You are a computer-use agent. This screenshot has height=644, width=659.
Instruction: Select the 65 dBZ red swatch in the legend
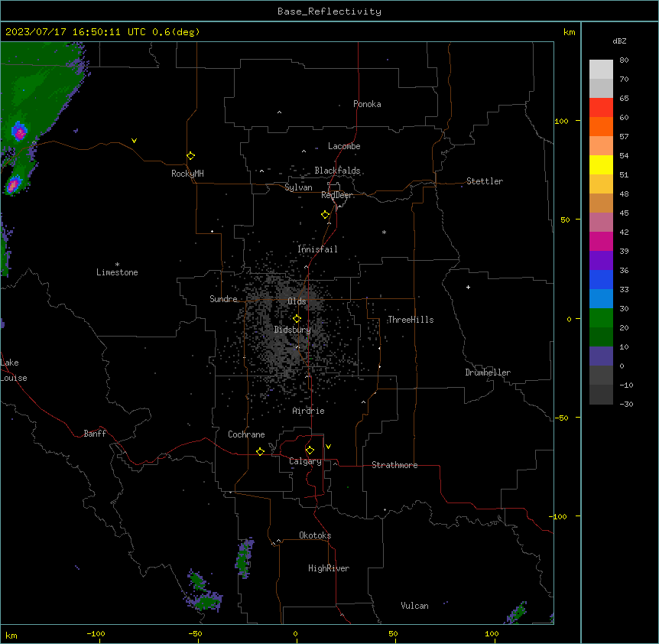tap(601, 108)
